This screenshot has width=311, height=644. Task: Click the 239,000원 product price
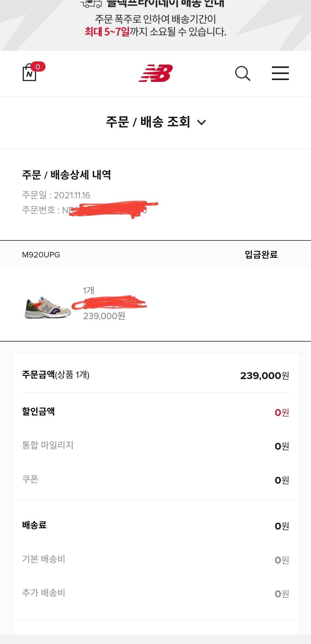[x=104, y=316]
